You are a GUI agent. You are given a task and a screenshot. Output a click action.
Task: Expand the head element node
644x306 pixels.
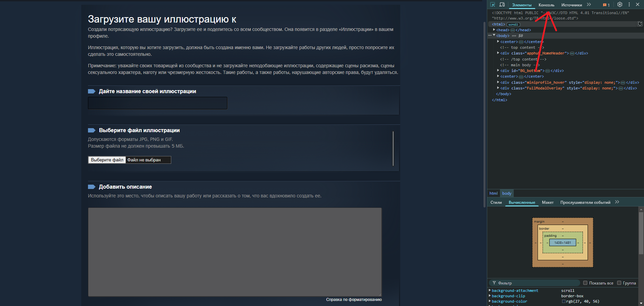[494, 30]
